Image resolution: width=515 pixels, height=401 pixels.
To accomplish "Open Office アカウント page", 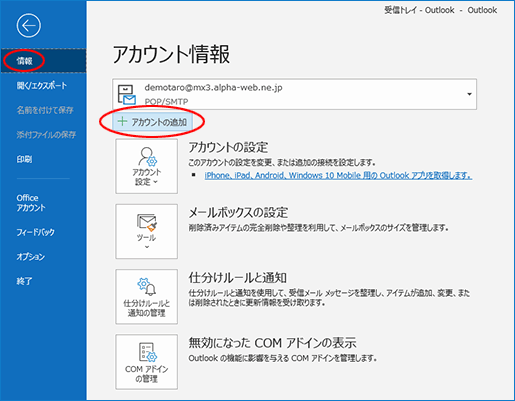I will click(x=31, y=203).
